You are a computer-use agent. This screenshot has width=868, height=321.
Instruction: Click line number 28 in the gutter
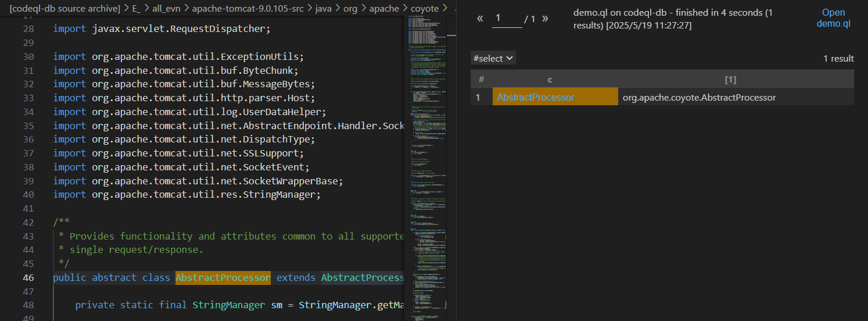28,28
